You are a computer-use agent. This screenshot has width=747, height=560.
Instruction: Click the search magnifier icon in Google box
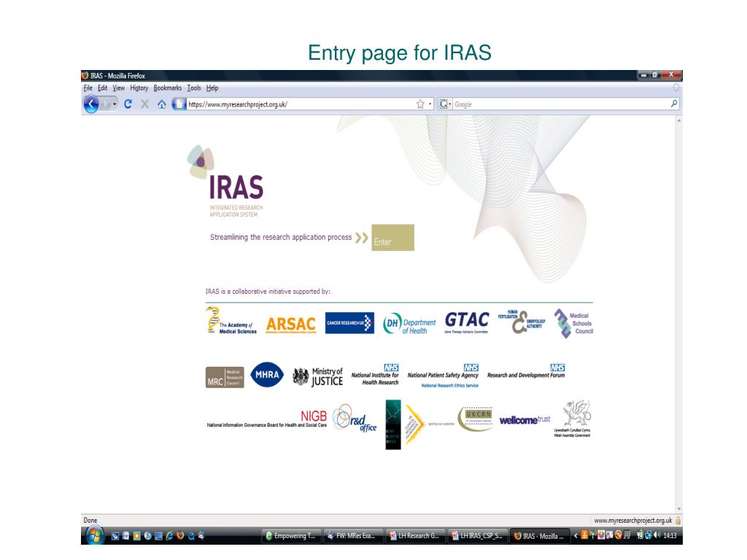674,104
